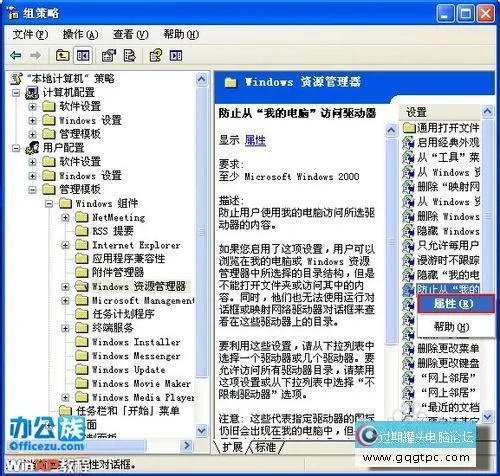
Task: Switch to the 扩展 tab
Action: coord(232,447)
